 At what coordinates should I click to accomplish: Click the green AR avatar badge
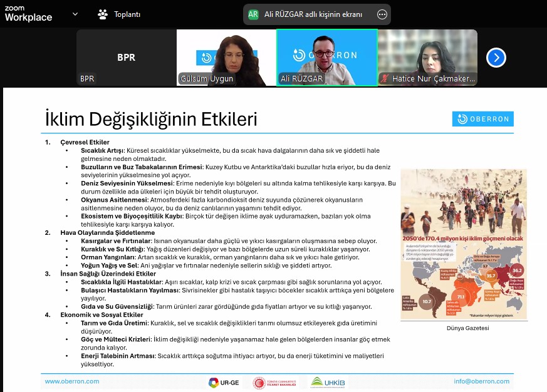253,14
